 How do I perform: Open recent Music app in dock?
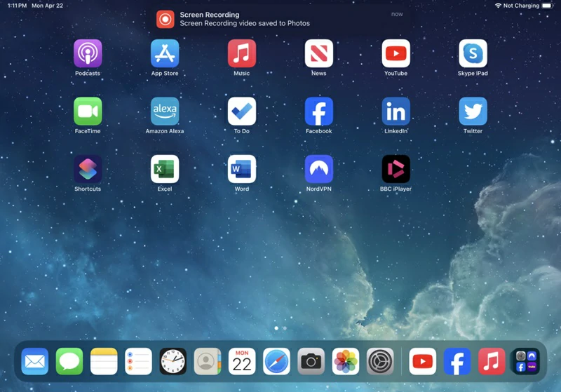[492, 361]
